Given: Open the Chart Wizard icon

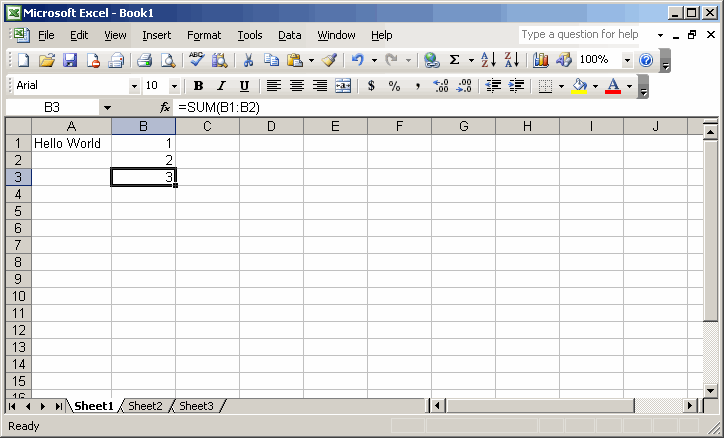Looking at the screenshot, I should point(541,60).
